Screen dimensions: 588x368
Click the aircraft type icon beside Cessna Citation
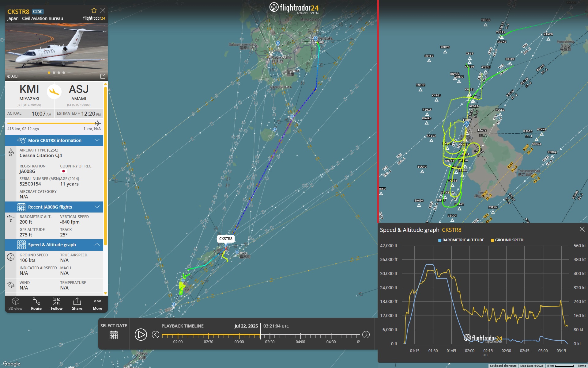[x=11, y=152]
